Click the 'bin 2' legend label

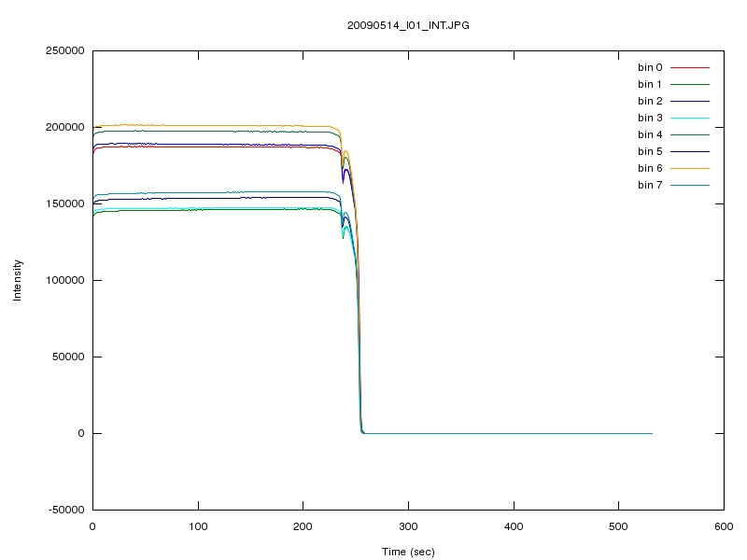click(x=650, y=101)
